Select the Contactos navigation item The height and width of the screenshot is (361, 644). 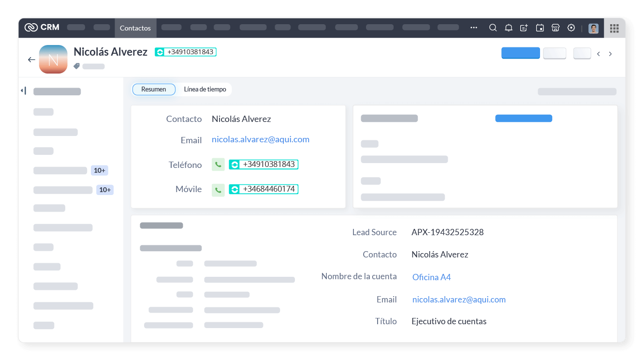(135, 28)
